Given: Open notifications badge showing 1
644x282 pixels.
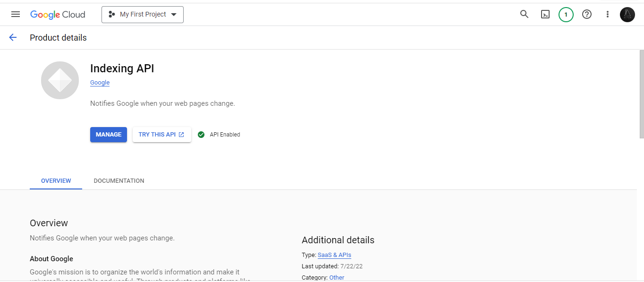Looking at the screenshot, I should (566, 14).
